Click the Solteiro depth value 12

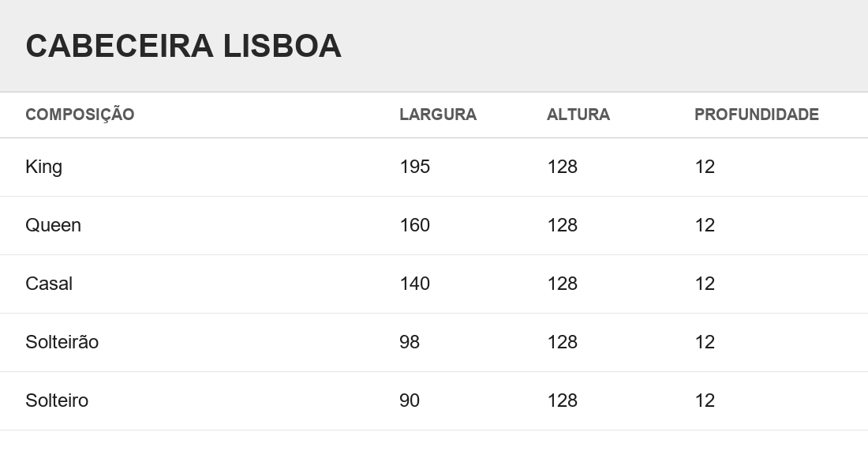coord(705,400)
